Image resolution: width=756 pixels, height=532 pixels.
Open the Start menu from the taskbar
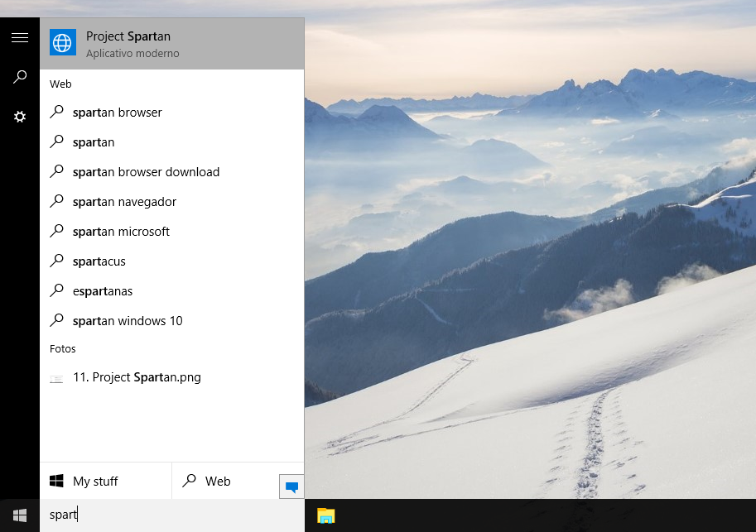(18, 515)
